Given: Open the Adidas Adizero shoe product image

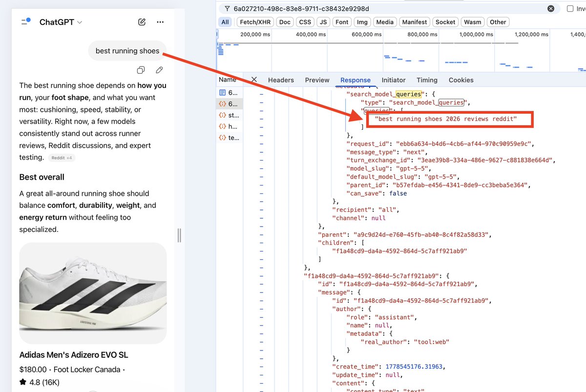Looking at the screenshot, I should click(93, 293).
